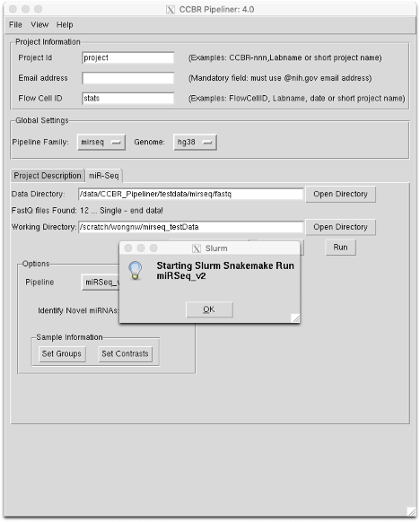Click the 'Working Directory:' label
This screenshot has width=420, height=522.
(x=44, y=227)
